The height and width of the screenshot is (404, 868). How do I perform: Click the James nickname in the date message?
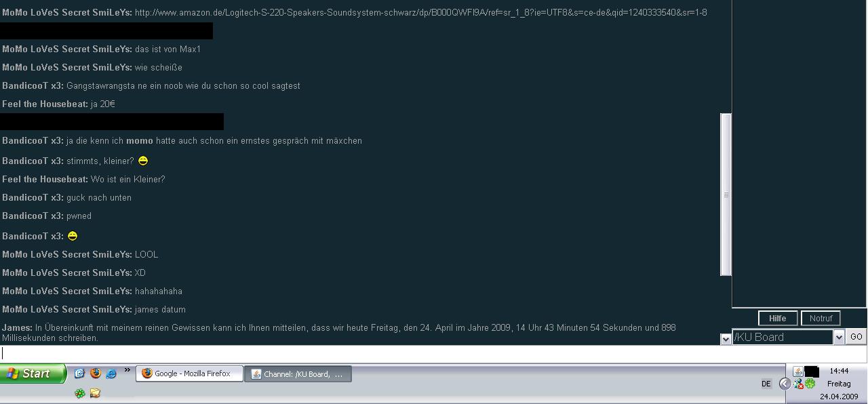coord(17,327)
